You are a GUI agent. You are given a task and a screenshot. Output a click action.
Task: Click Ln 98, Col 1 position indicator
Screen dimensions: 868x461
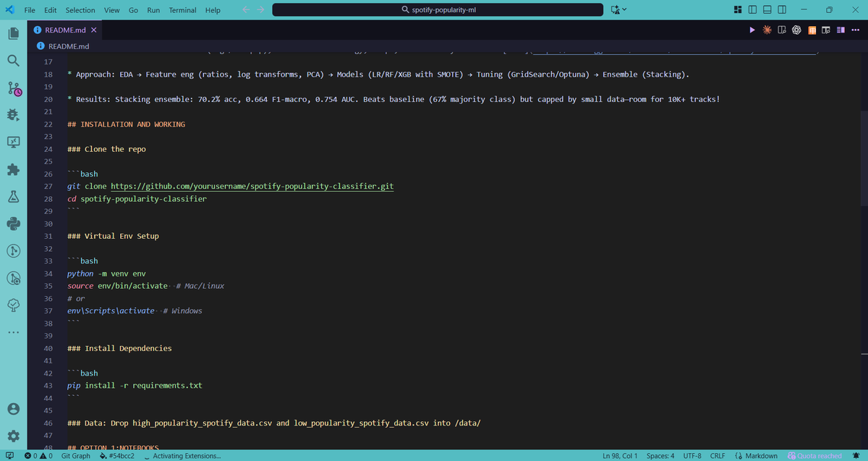click(x=620, y=456)
